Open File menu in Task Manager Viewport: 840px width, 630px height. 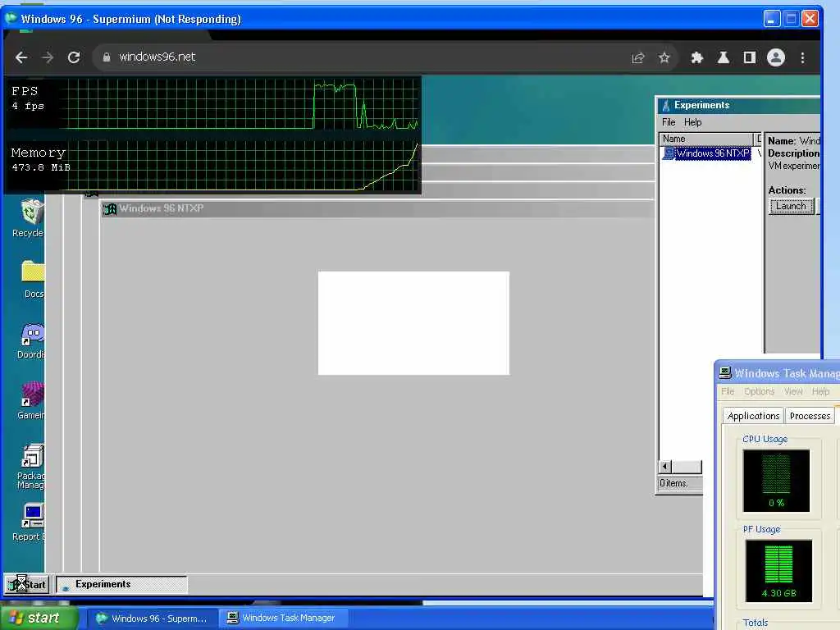728,391
